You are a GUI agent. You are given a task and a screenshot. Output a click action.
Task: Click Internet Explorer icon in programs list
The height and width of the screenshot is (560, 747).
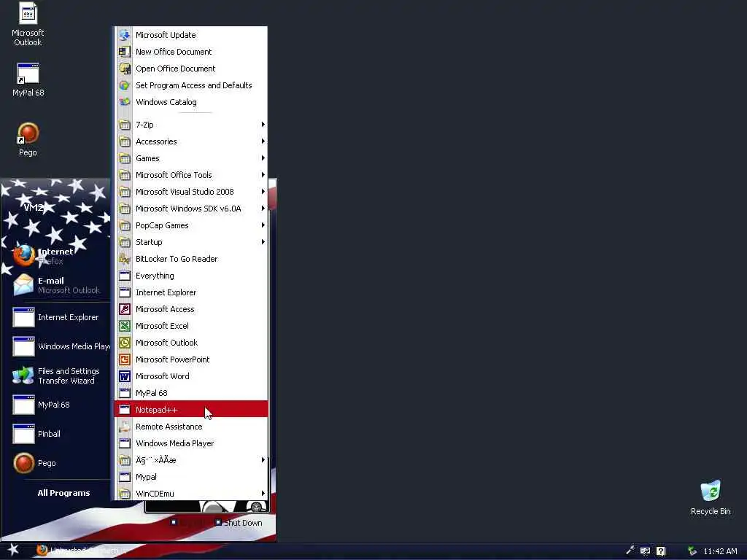tap(124, 292)
